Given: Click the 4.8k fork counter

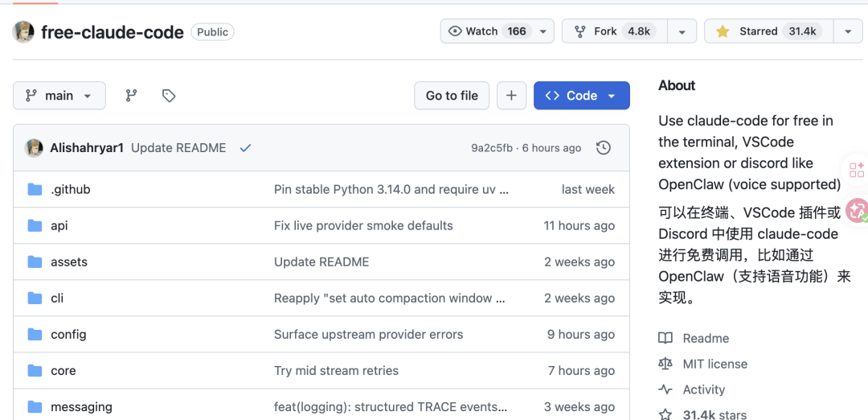Looking at the screenshot, I should point(639,31).
